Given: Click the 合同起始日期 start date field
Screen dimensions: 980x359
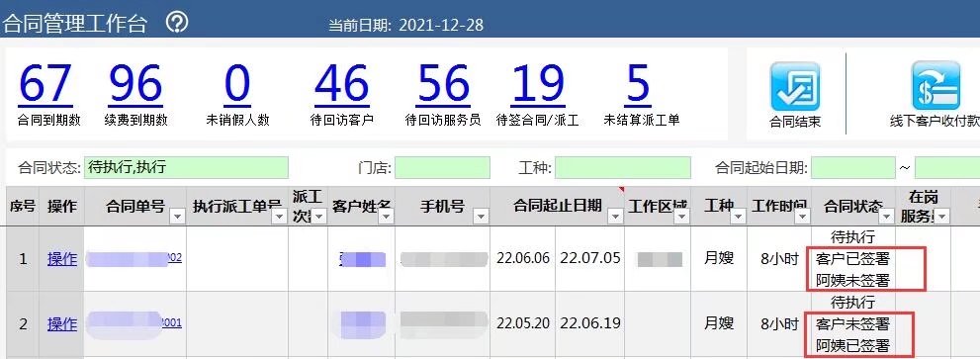Looking at the screenshot, I should (x=853, y=167).
